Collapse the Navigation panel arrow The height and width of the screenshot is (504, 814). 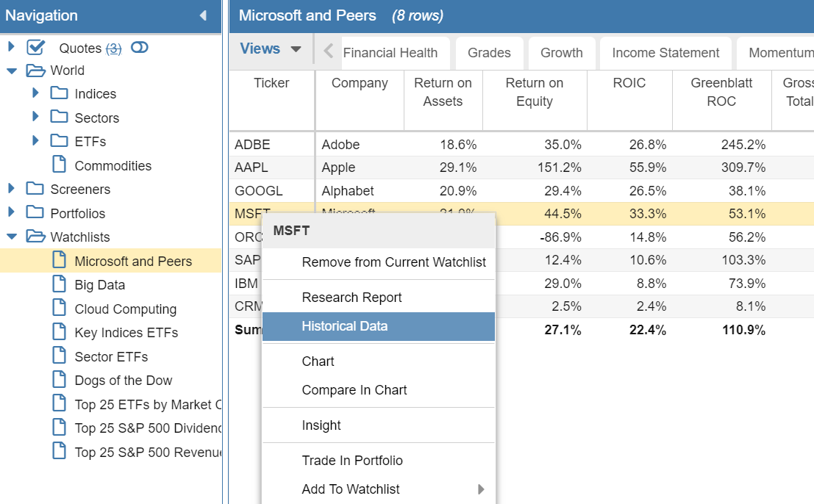coord(204,15)
